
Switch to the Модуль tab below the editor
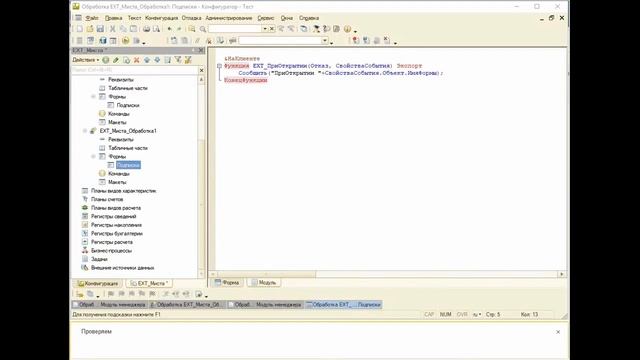click(264, 282)
